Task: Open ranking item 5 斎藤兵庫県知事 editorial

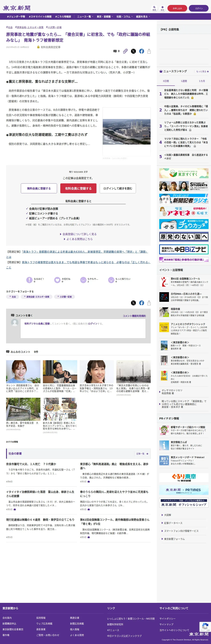Action: pos(186,157)
